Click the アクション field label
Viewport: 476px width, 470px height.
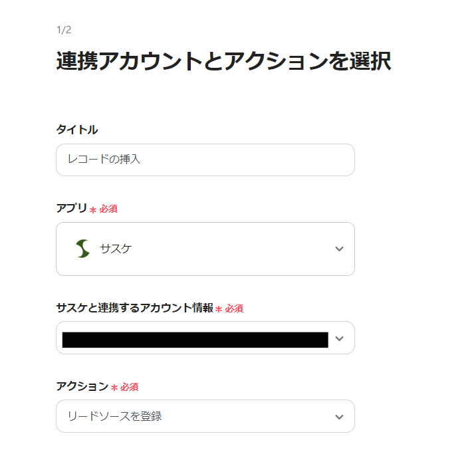pyautogui.click(x=82, y=386)
